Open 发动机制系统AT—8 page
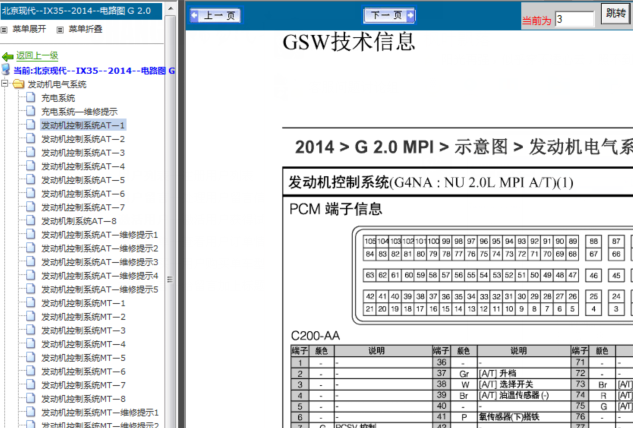633x428 pixels. [79, 221]
